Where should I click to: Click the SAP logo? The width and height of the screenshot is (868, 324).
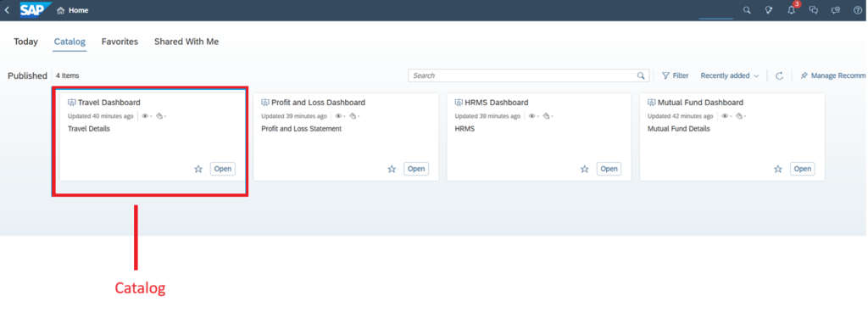pos(36,10)
